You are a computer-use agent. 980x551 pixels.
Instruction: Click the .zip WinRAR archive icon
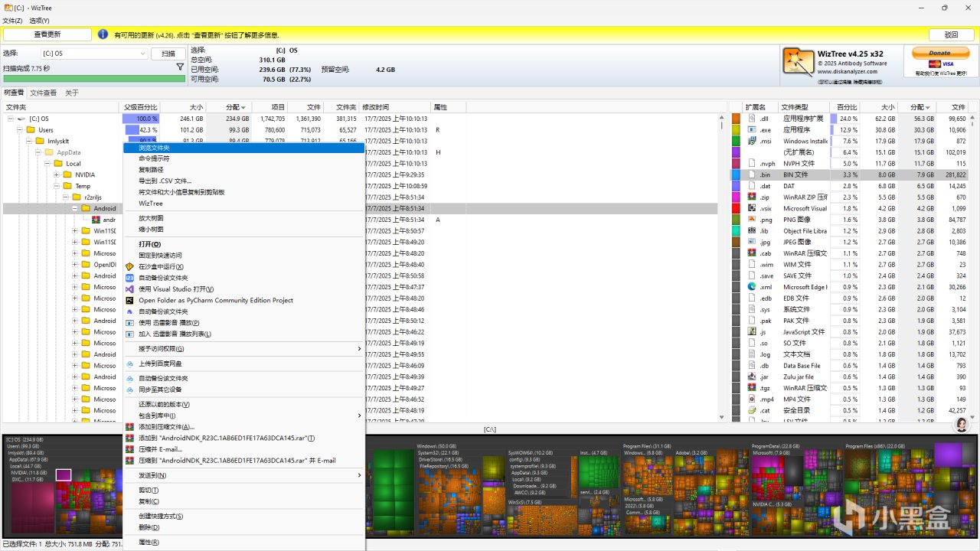coord(752,197)
